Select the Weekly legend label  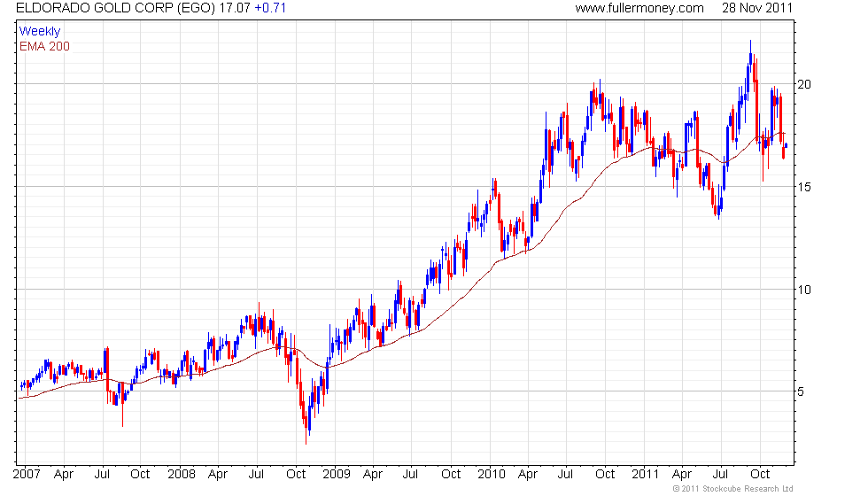point(40,32)
